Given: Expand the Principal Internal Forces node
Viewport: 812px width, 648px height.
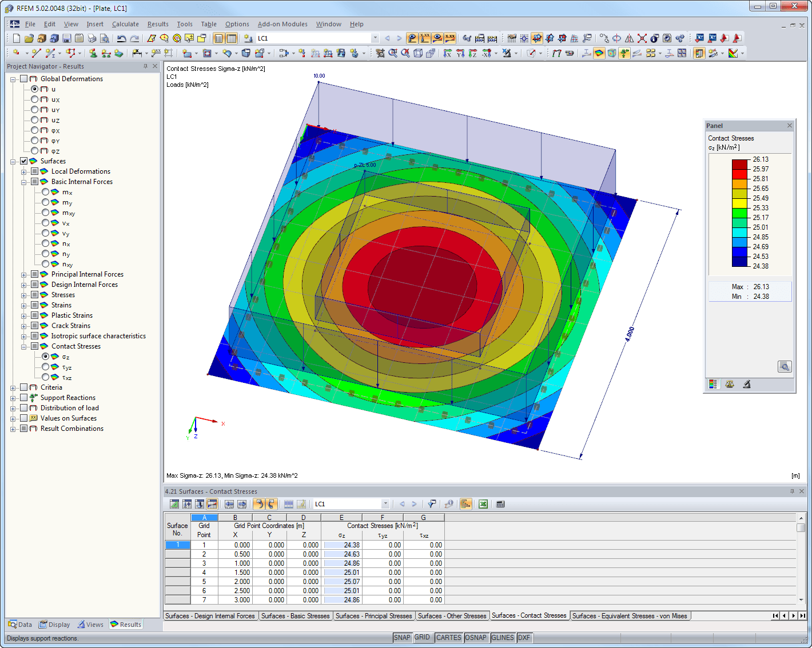Looking at the screenshot, I should [24, 274].
